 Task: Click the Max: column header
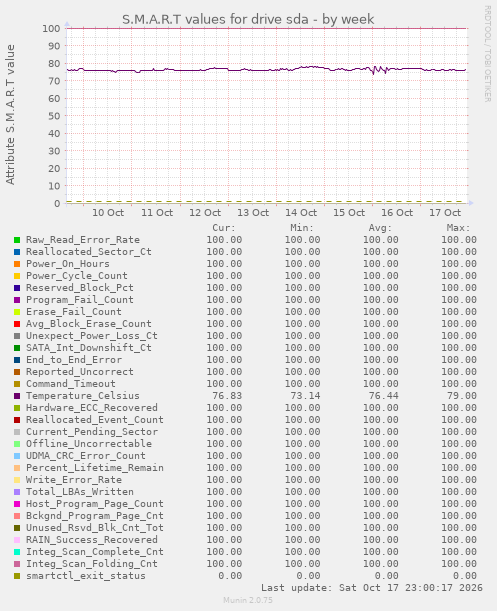pos(458,228)
